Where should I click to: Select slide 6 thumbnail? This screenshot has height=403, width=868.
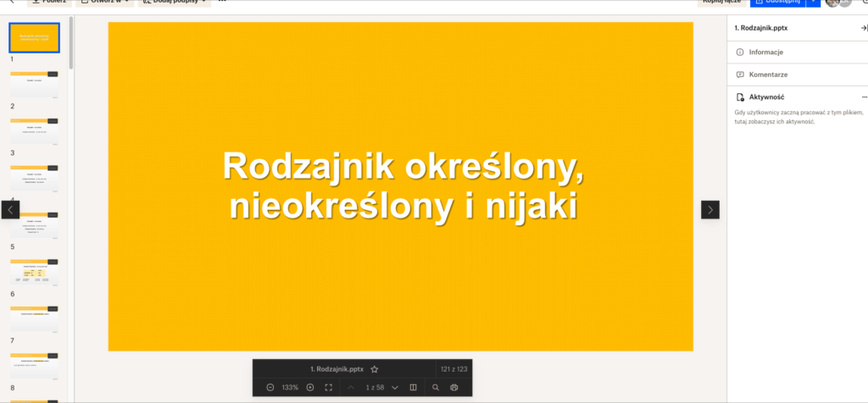[x=34, y=272]
